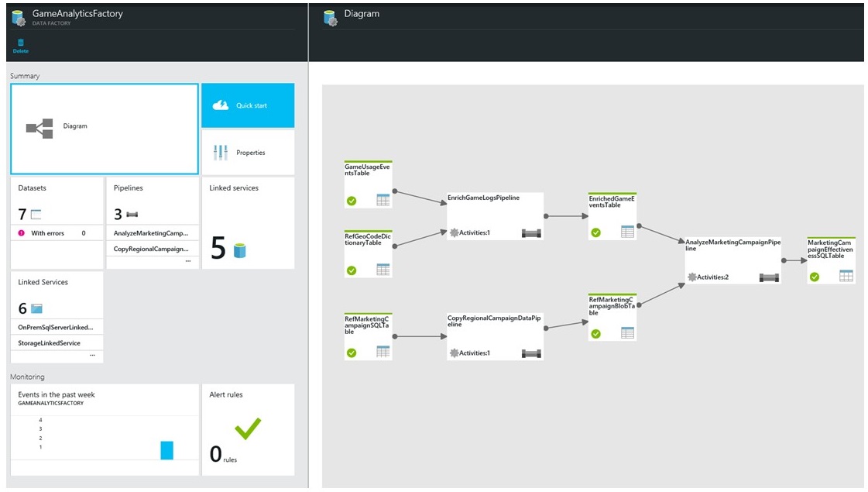Screen dimensions: 868x492
Task: Click RefMarketingCampaignSQLTable green status check
Action: coord(352,353)
